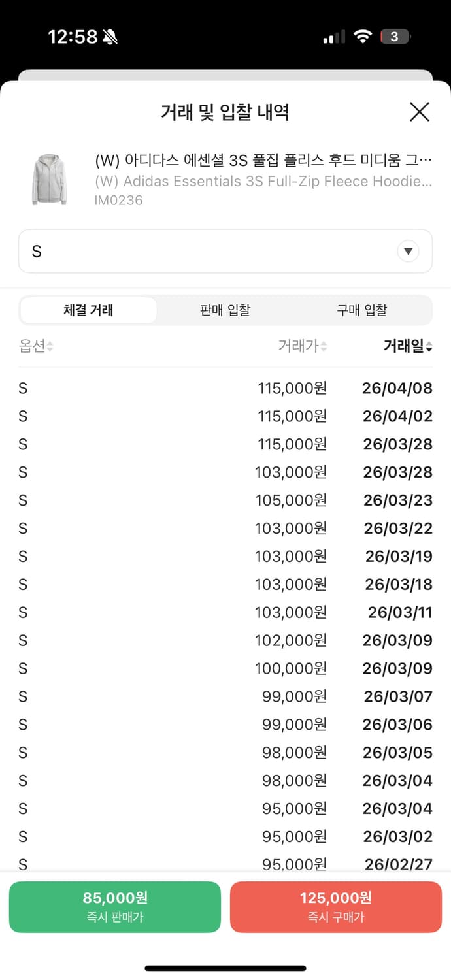Select the 115,000원 trade from 26/04/08
The image size is (451, 980).
225,387
